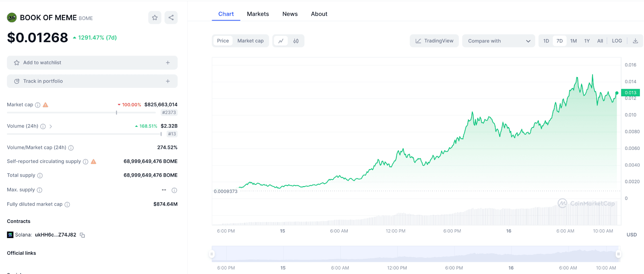Open the Volume (24h) info icon

[43, 127]
